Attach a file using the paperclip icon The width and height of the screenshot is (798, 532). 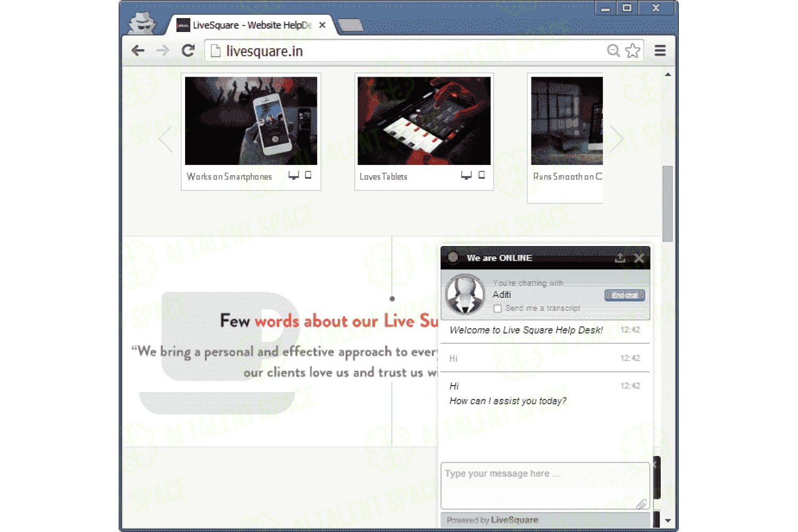(642, 504)
